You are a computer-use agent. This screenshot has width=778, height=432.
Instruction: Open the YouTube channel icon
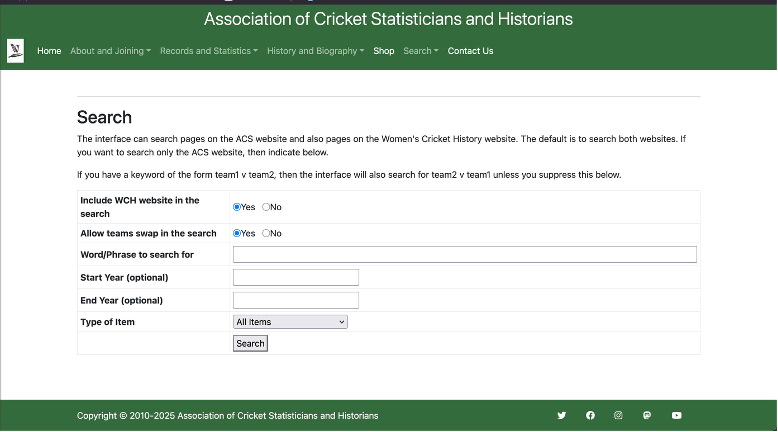click(677, 415)
